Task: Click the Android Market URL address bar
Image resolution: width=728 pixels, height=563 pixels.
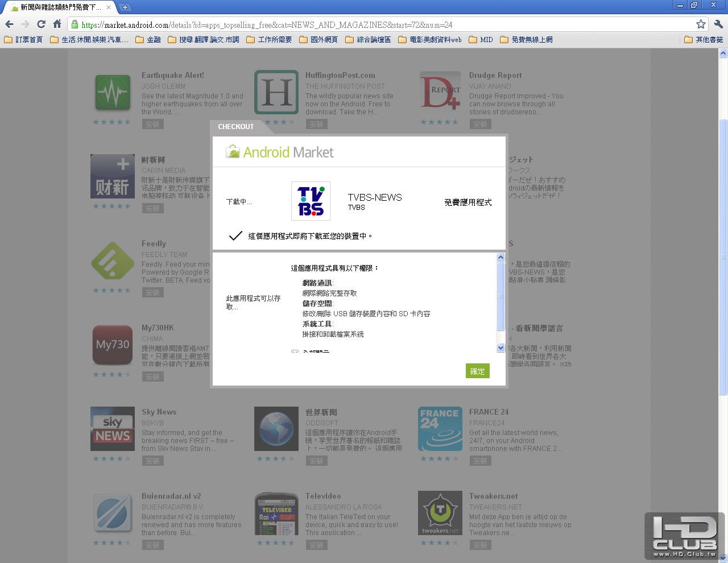Action: 387,24
